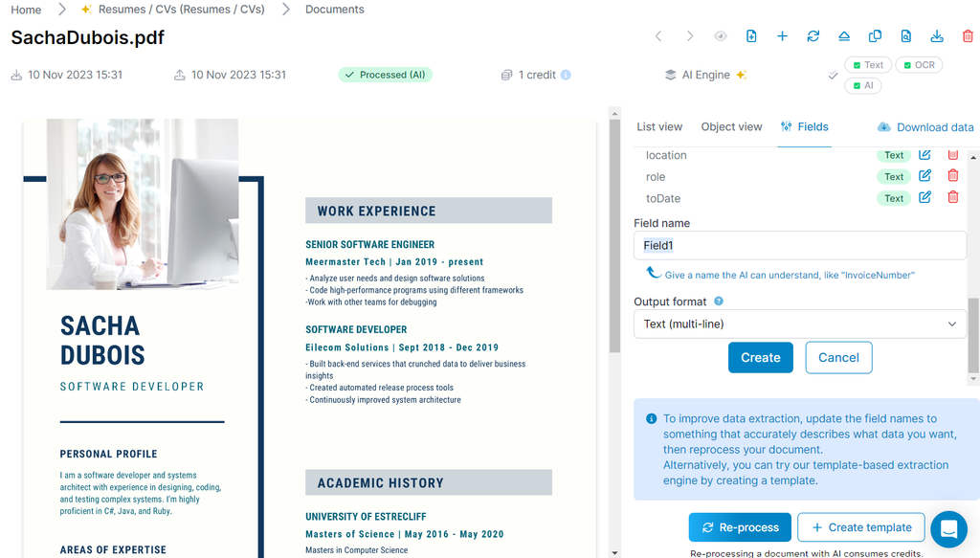
Task: Select the eye preview icon in the toolbar
Action: click(x=719, y=35)
